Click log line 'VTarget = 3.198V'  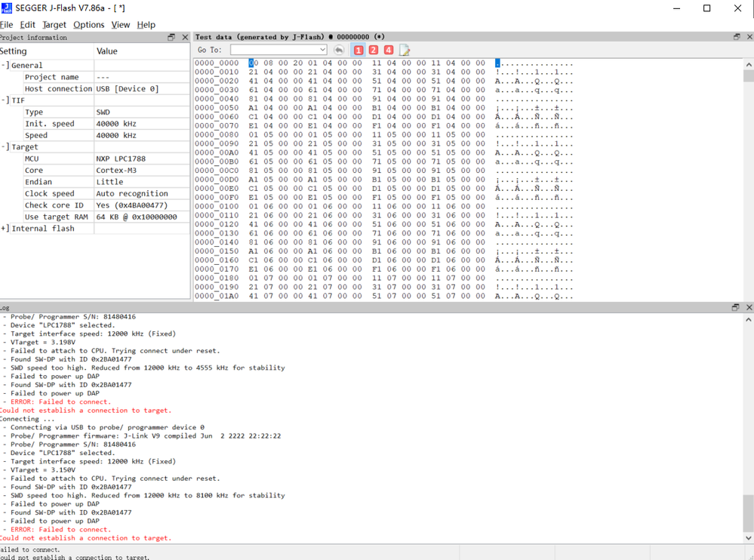[x=43, y=342]
